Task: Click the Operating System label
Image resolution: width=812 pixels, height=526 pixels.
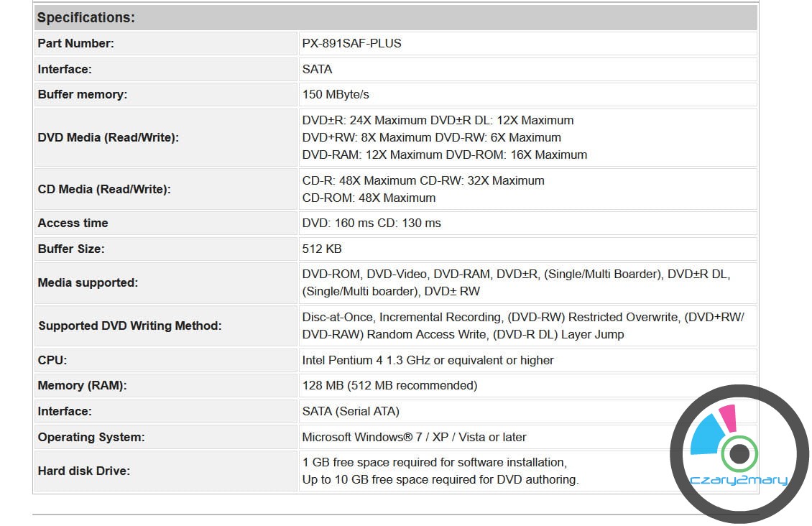Action: (91, 437)
